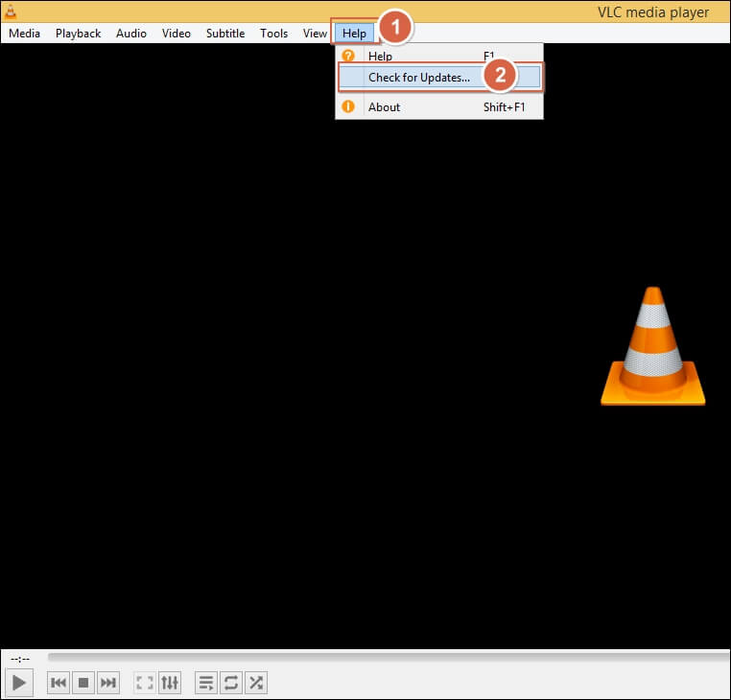
Task: Open the Media menu
Action: [24, 34]
